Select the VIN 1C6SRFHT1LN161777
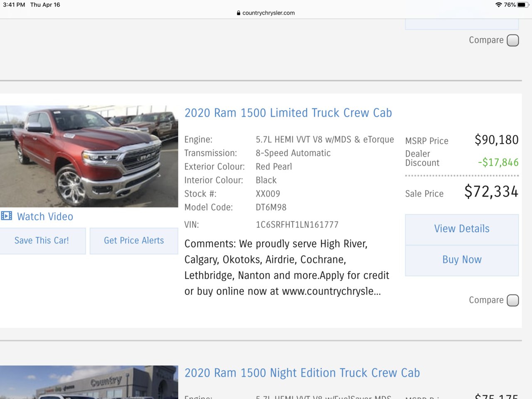Screen dimensions: 532x399 pyautogui.click(x=297, y=225)
